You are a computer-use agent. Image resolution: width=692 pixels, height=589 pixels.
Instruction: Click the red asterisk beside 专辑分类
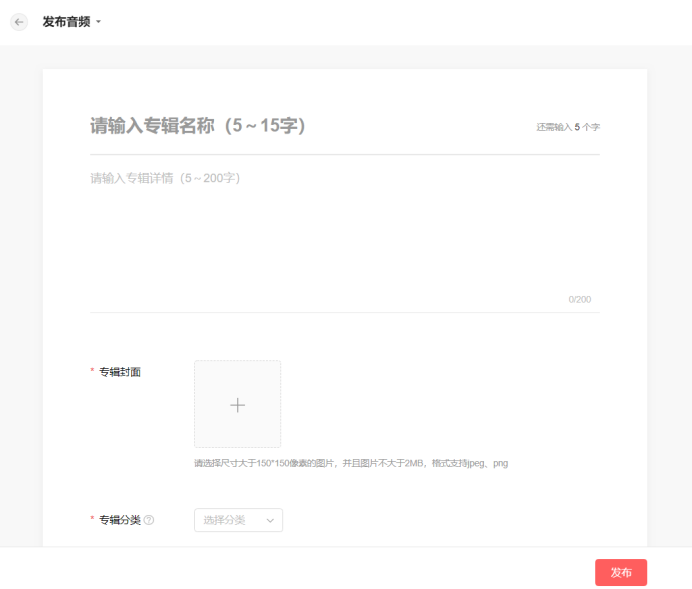click(93, 520)
